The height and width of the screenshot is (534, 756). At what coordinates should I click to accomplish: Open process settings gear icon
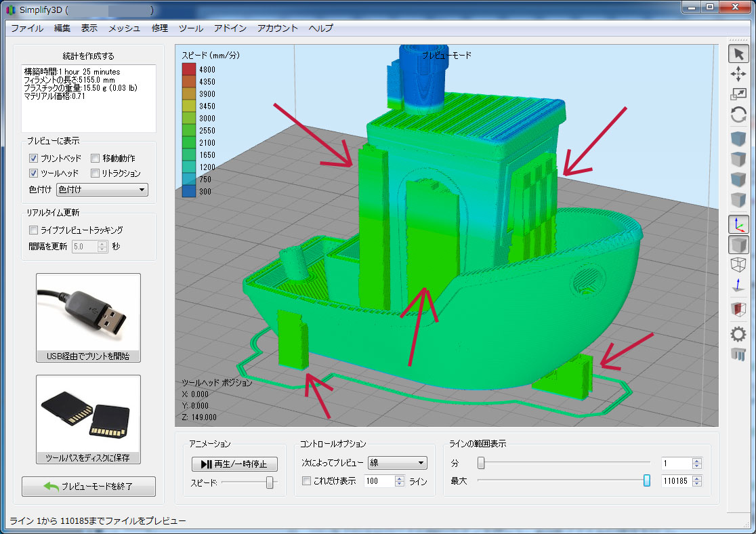[x=738, y=333]
